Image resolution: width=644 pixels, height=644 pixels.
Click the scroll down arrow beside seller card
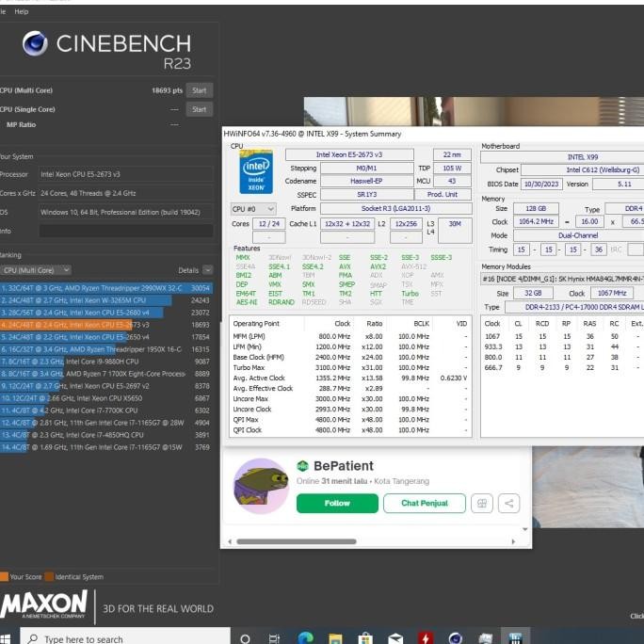(x=524, y=529)
